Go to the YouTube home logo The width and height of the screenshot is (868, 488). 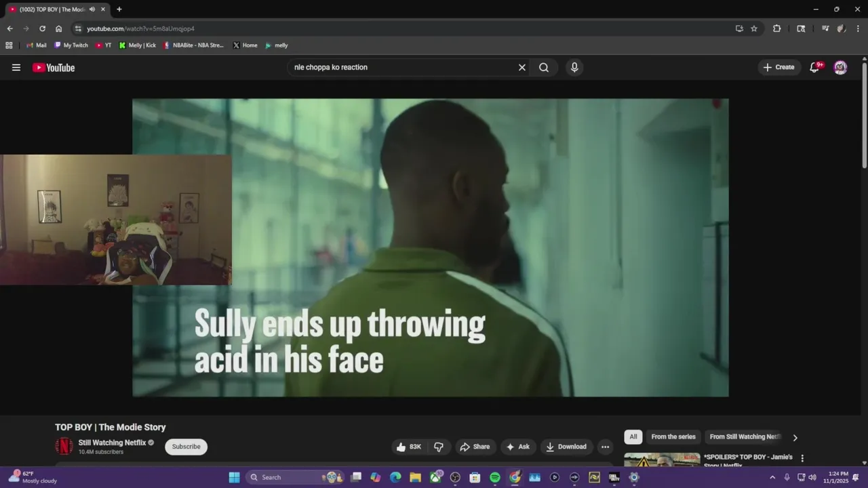tap(54, 68)
